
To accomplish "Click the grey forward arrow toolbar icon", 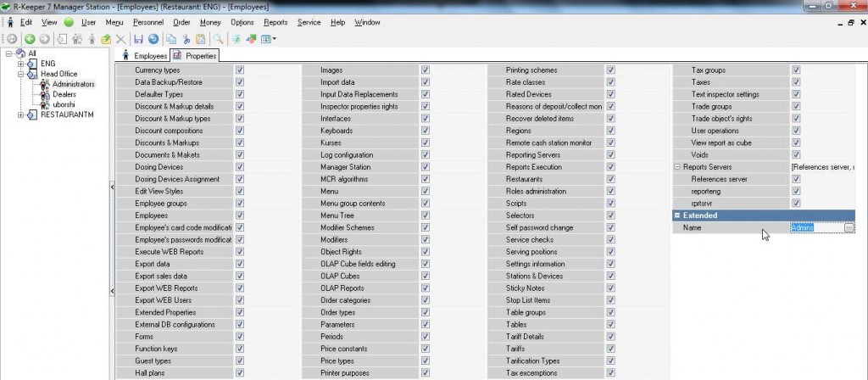I will (x=44, y=39).
